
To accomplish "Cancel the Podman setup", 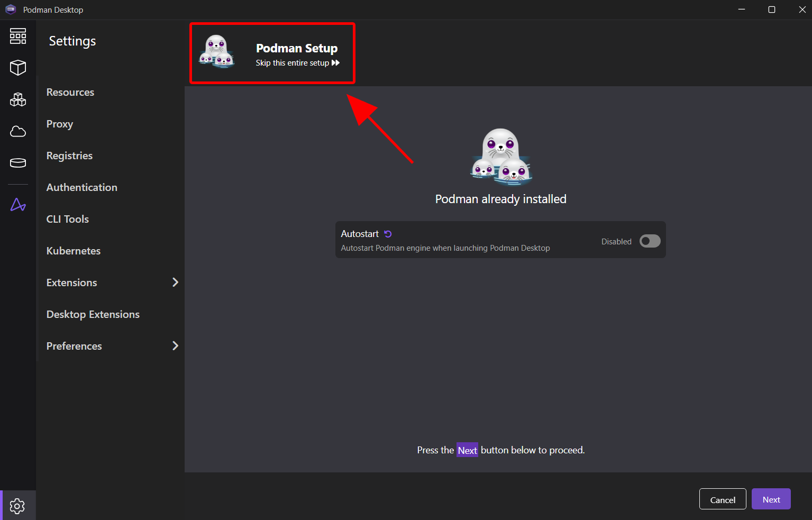I will 722,499.
